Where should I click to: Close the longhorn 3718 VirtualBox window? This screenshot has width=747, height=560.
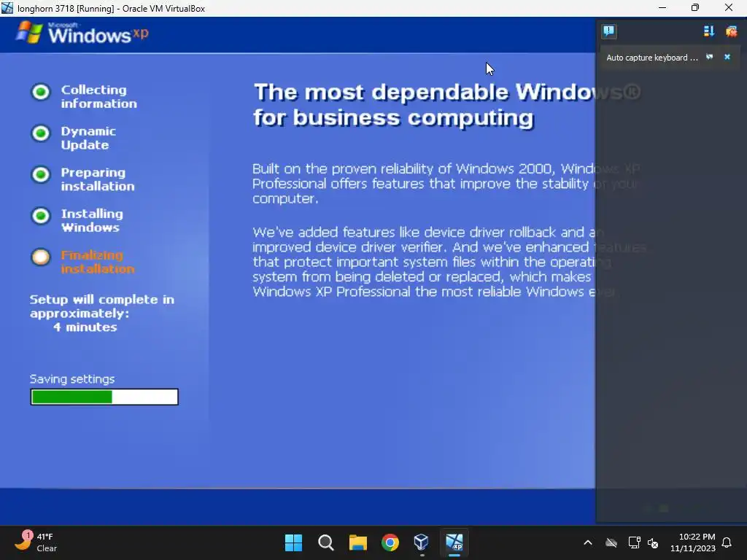click(x=729, y=8)
